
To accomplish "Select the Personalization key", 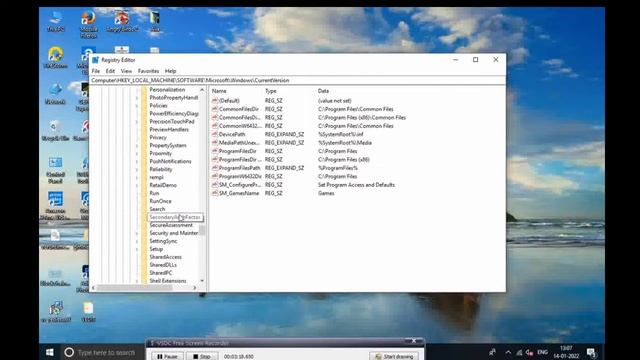I will [167, 90].
